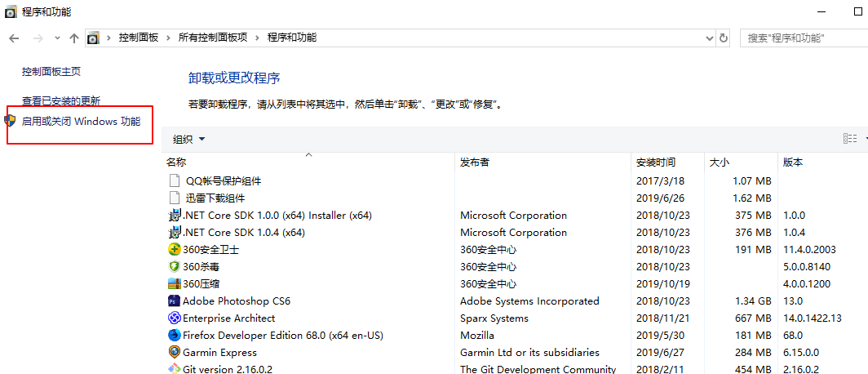Select the Adobe Photoshop CS6 icon

(174, 301)
